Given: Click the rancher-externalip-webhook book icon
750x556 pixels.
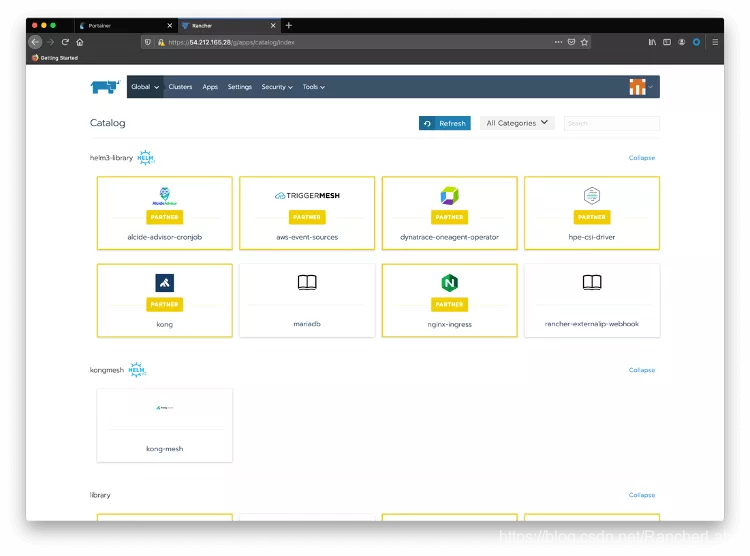Looking at the screenshot, I should click(x=592, y=282).
